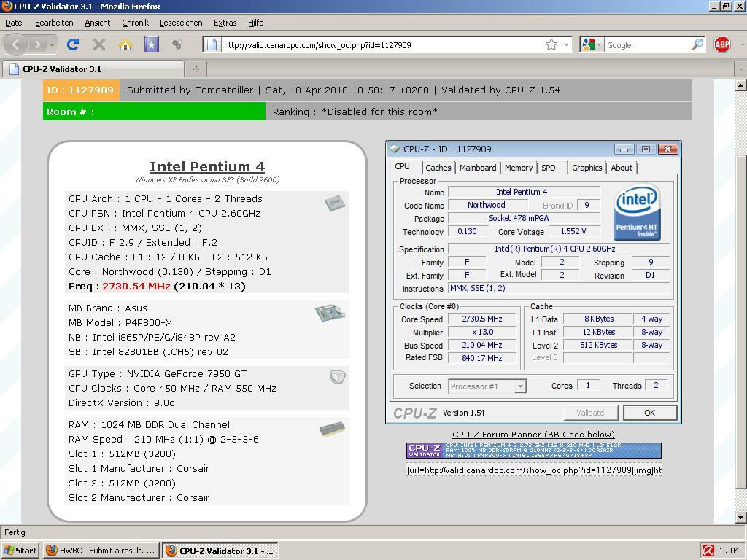Click the green Room # label
This screenshot has width=747, height=560.
(154, 112)
